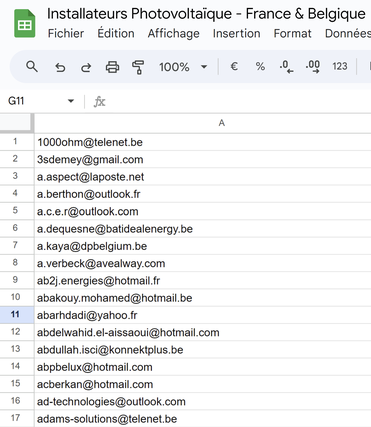Screen dimensions: 371x427
Task: Click the cell containing abarhdadi@yahoo.fr
Action: (203, 315)
